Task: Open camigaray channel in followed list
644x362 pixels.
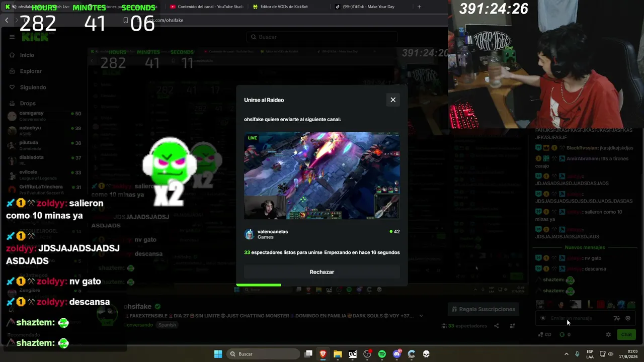Action: point(44,116)
